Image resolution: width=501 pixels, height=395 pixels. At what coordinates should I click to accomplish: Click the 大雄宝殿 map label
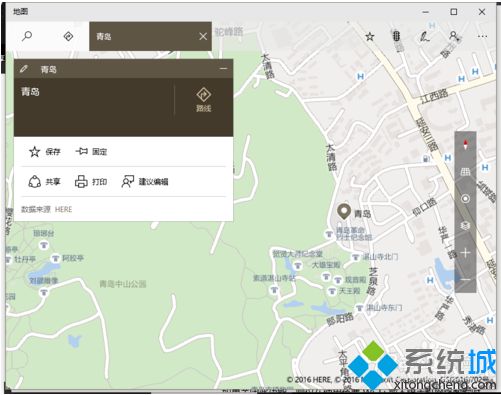(326, 265)
